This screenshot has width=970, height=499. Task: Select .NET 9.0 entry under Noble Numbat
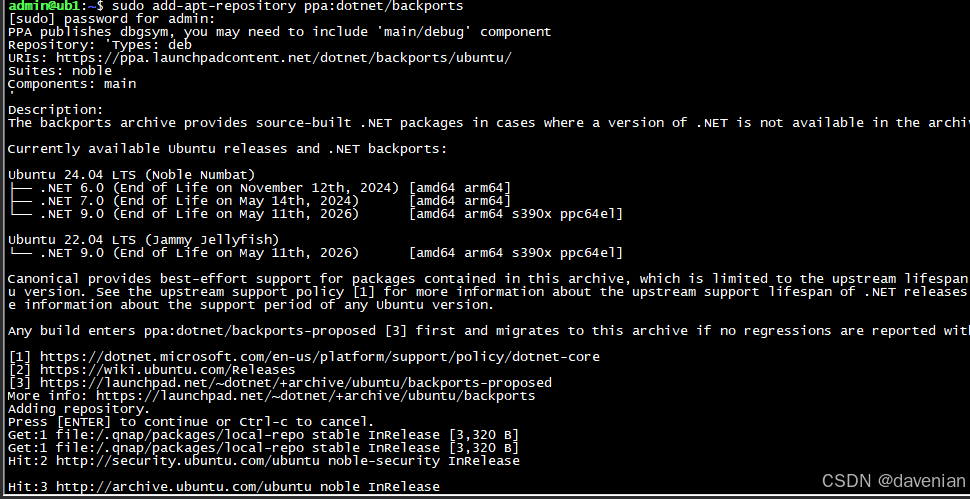pyautogui.click(x=315, y=214)
